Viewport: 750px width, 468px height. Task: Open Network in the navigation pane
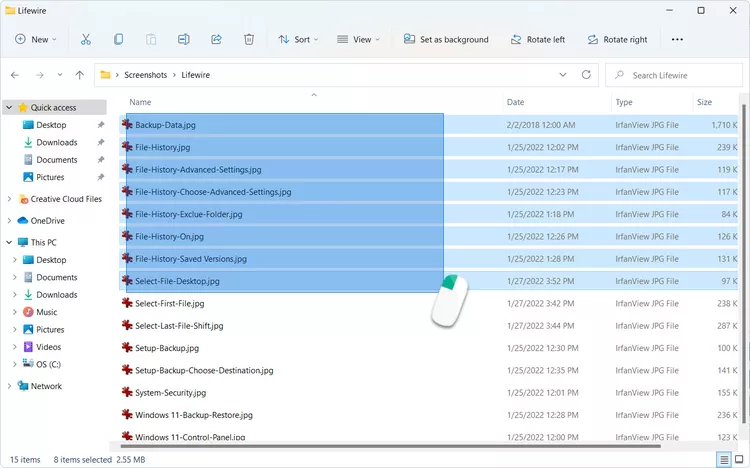coord(46,386)
